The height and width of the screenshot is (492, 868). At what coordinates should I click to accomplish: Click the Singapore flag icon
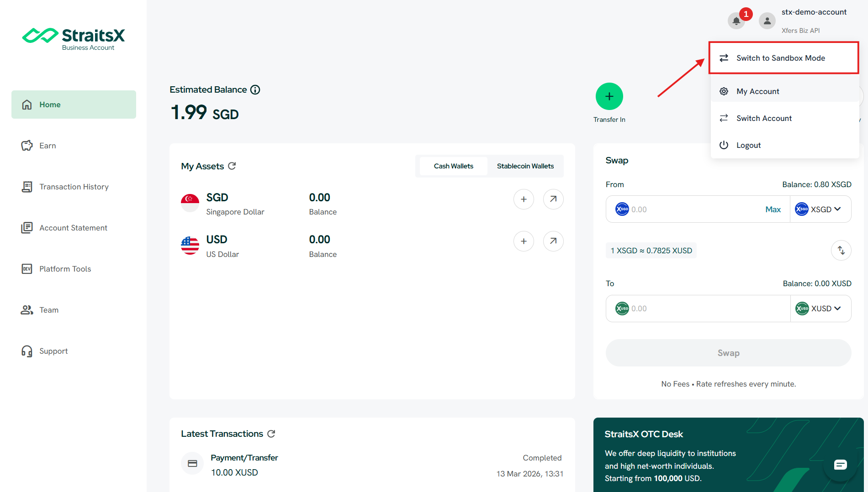click(190, 203)
